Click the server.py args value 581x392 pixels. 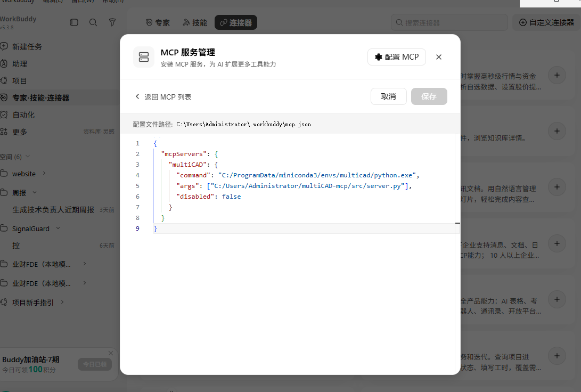[x=308, y=186]
